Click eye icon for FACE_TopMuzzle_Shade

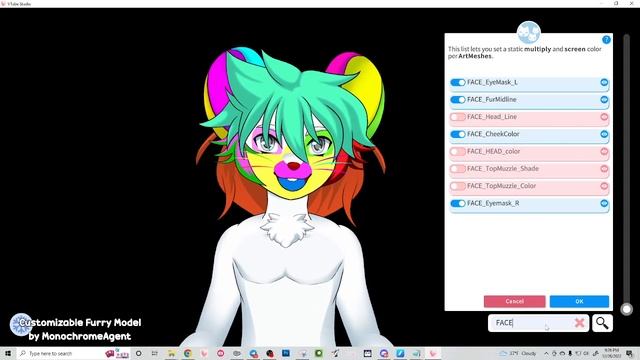(604, 169)
